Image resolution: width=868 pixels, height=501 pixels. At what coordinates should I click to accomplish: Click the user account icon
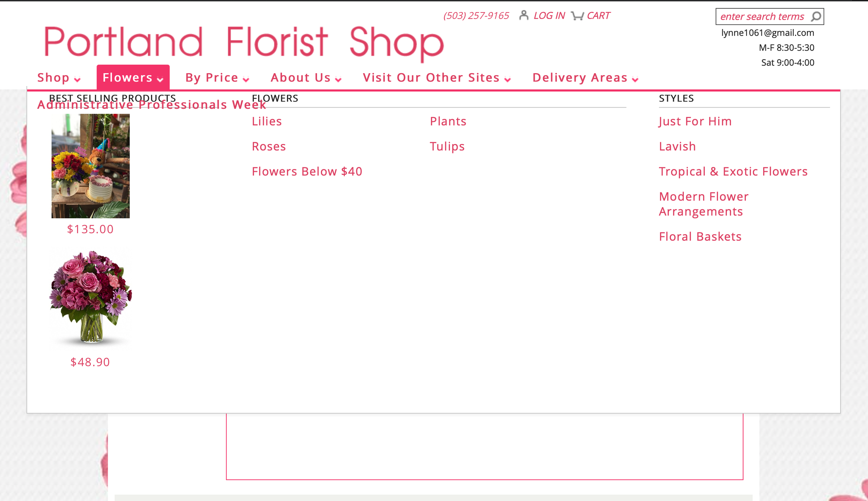click(x=524, y=15)
